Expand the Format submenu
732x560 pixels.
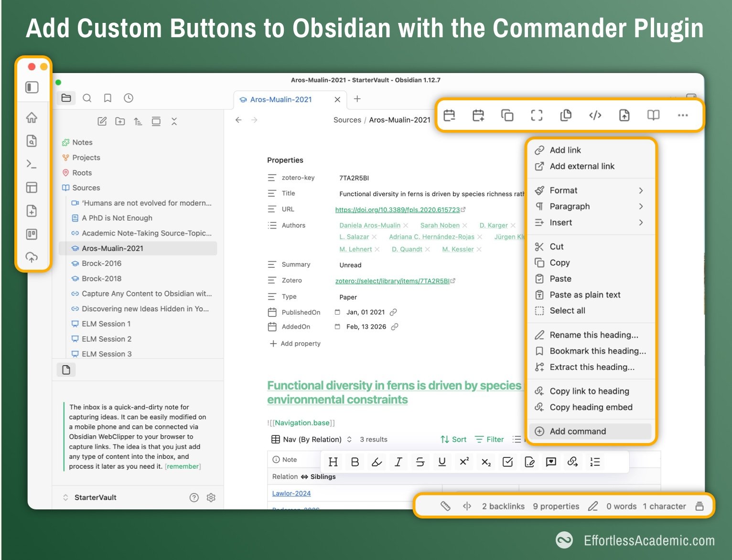[x=591, y=190]
